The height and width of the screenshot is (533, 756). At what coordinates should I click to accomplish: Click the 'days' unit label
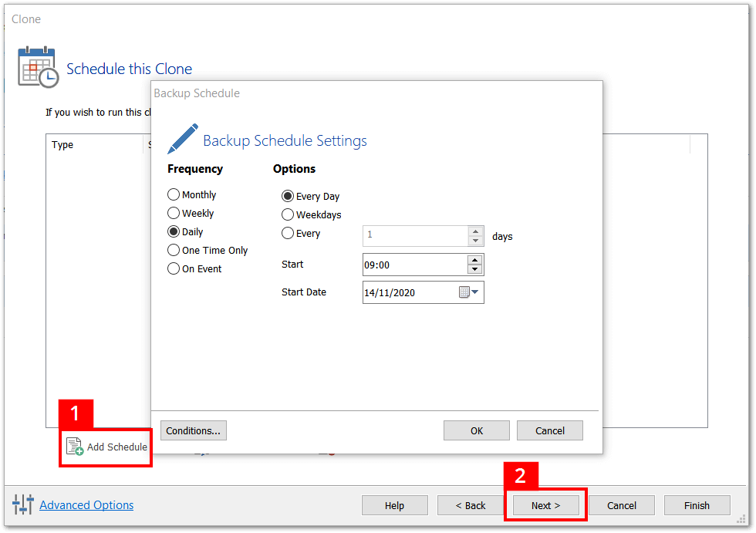[502, 237]
